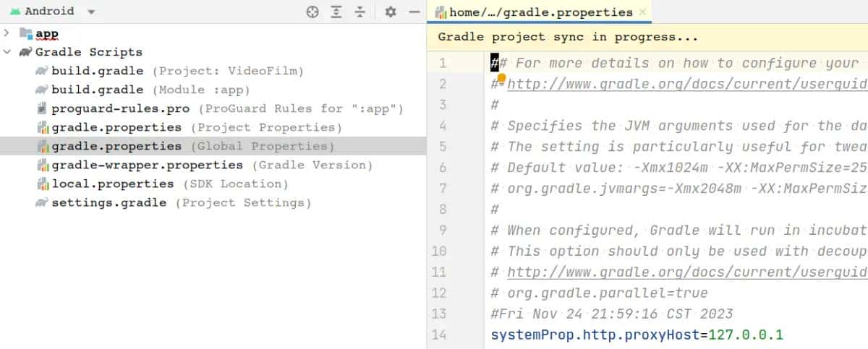Click the settings.gradle elephant icon
The image size is (868, 349).
41,202
